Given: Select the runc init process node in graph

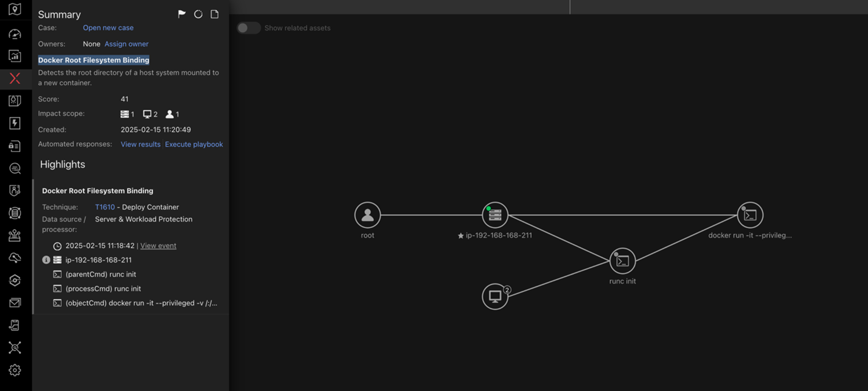Looking at the screenshot, I should click(623, 261).
